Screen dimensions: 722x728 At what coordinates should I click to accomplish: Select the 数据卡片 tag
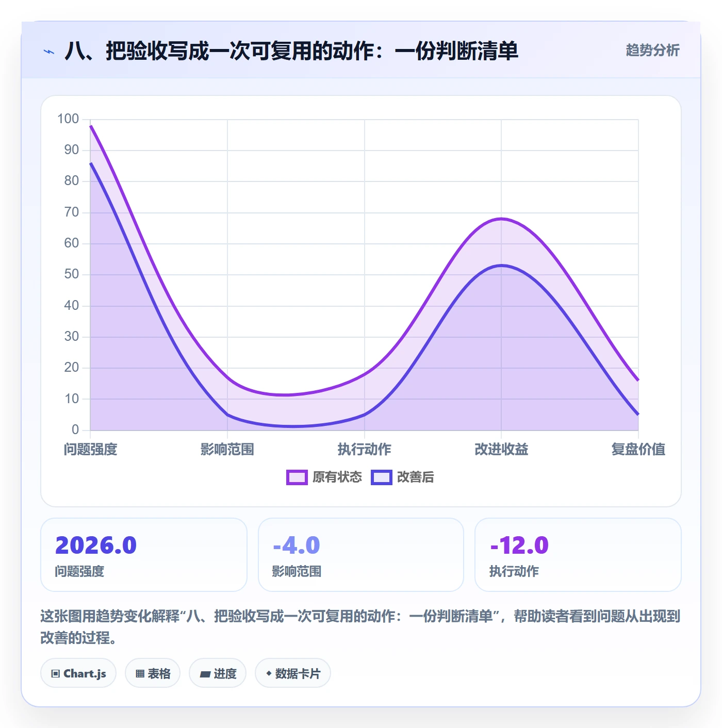pos(293,673)
